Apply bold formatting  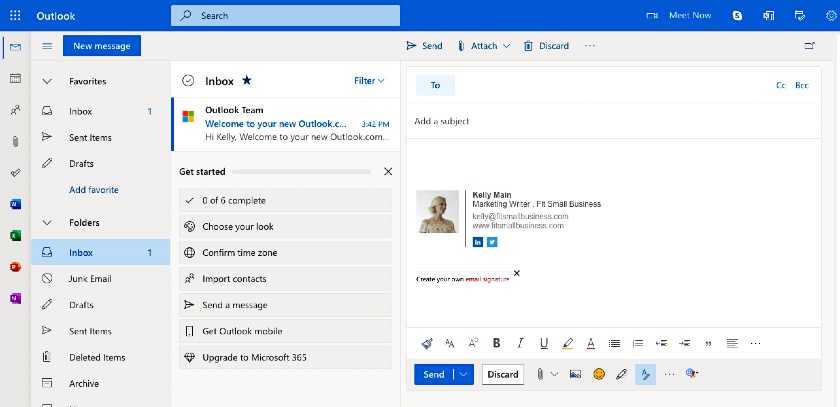[497, 343]
